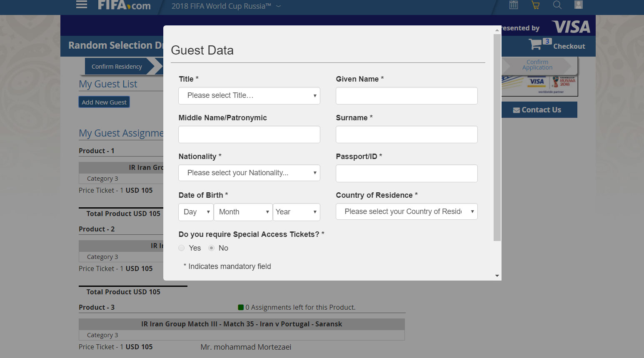Click the Add New Guest button
Viewport: 644px width, 358px height.
click(x=104, y=102)
